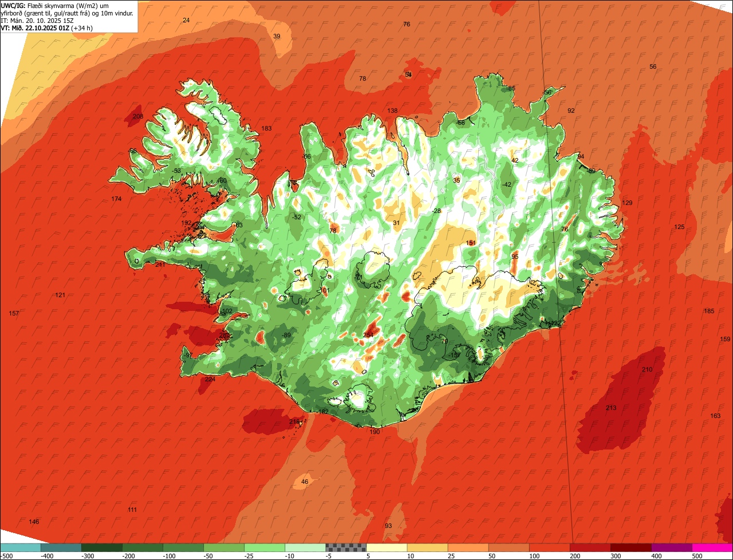
Task: Click the map value '174' west of the Westfjords
Action: 116,199
